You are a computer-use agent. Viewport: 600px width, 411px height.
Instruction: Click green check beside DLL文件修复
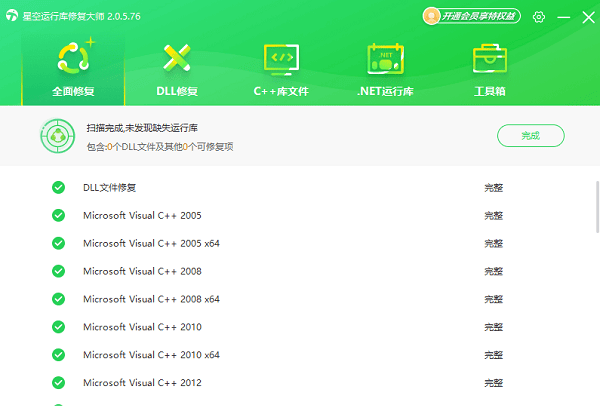tap(58, 187)
